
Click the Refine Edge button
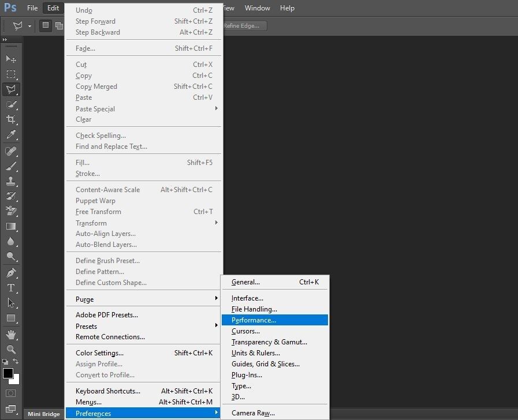pyautogui.click(x=244, y=26)
